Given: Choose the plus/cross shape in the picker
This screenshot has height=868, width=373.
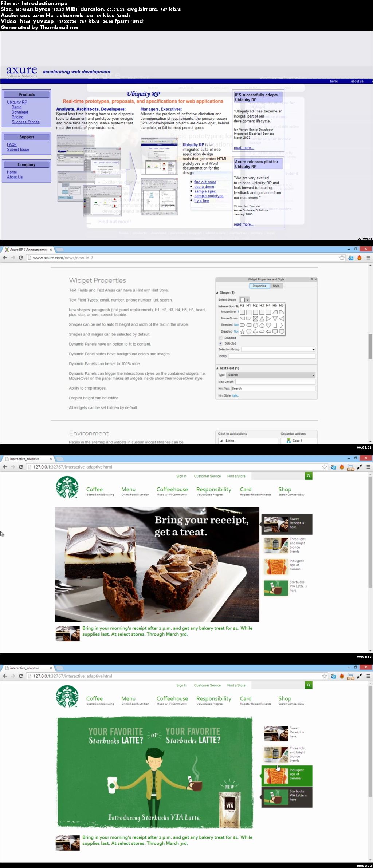Looking at the screenshot, I should tap(255, 332).
